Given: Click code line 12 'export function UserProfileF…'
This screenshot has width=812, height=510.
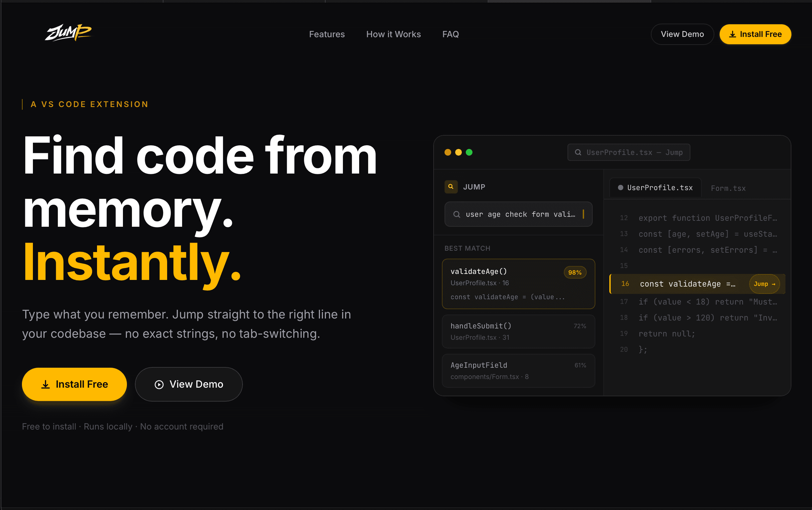Looking at the screenshot, I should coord(697,218).
